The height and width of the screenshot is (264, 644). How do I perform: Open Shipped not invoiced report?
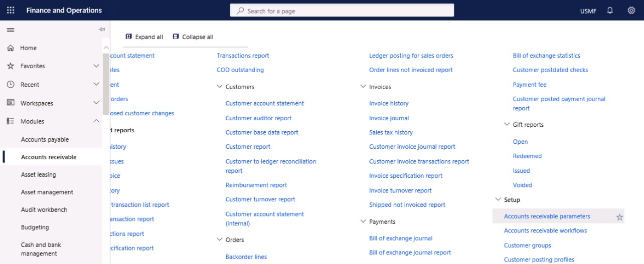pyautogui.click(x=407, y=205)
